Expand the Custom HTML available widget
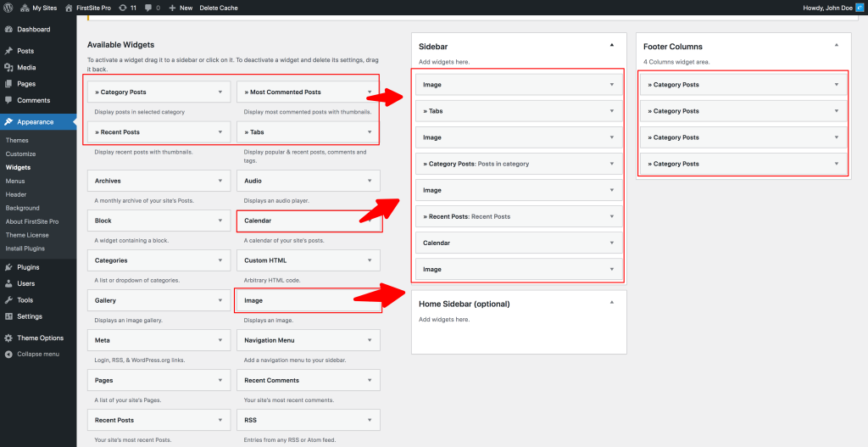 pyautogui.click(x=369, y=260)
